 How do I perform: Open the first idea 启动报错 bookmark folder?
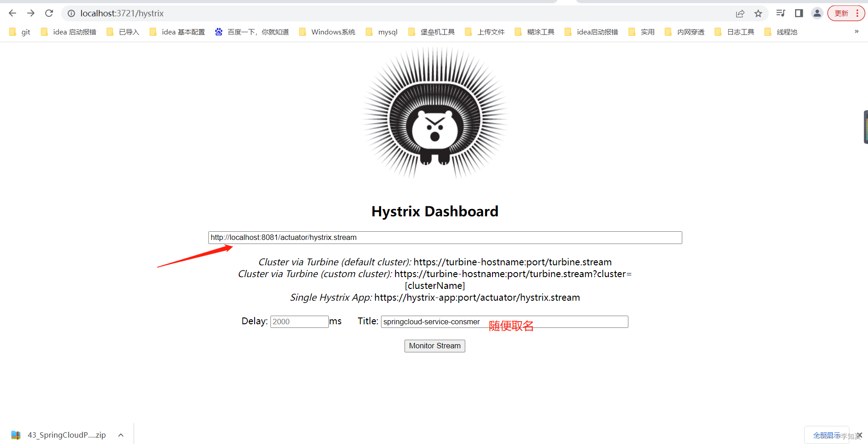pyautogui.click(x=68, y=32)
